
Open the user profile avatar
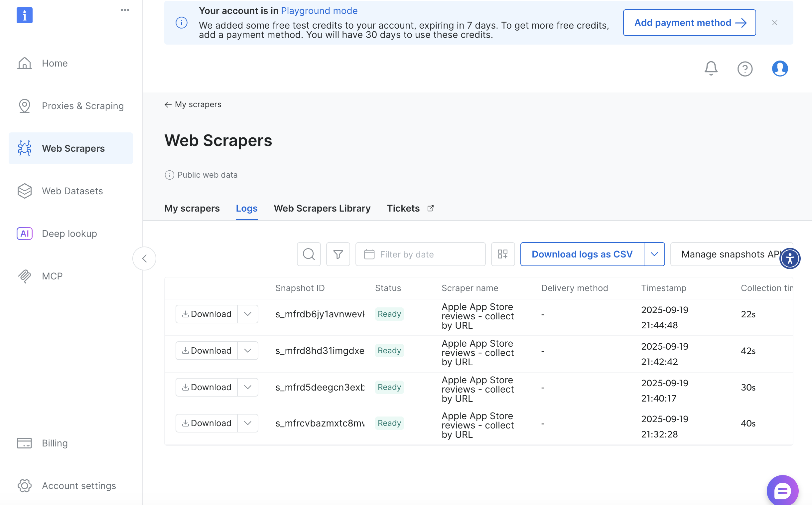coord(779,69)
